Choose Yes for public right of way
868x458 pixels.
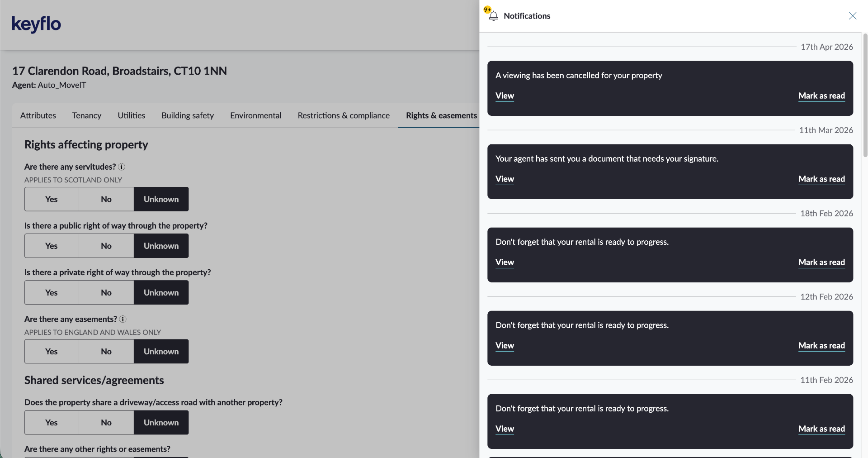tap(52, 246)
